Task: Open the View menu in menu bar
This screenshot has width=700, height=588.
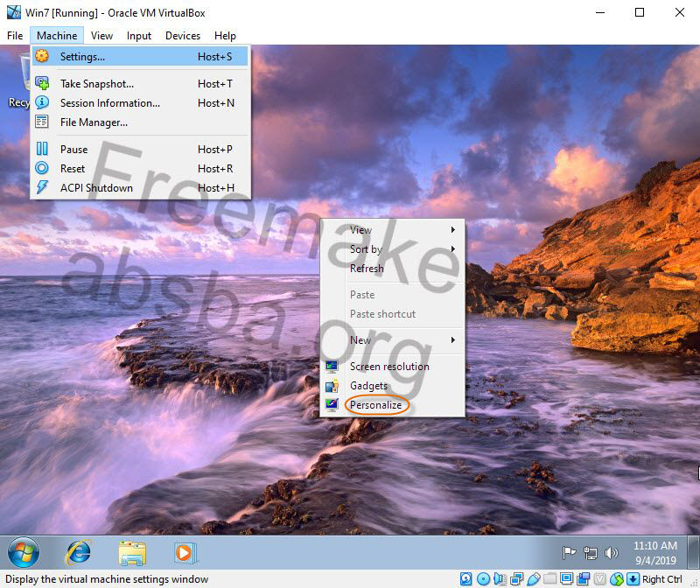Action: [x=101, y=36]
